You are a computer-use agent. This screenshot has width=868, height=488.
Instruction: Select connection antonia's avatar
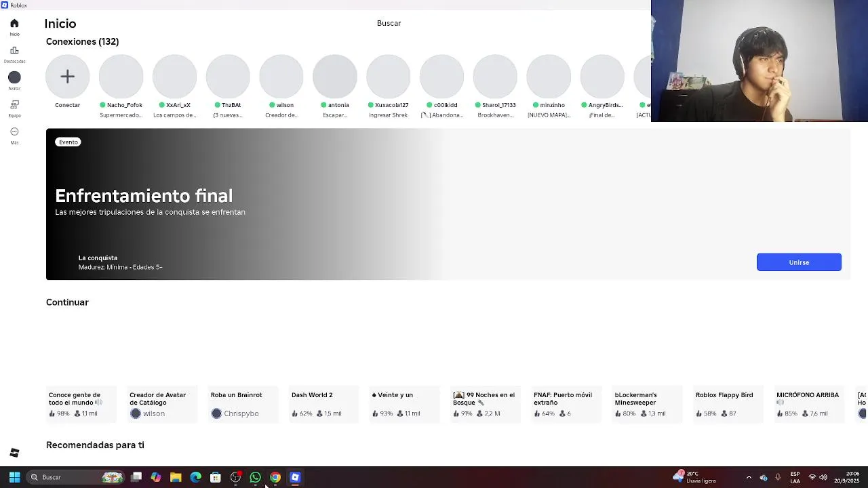(334, 77)
